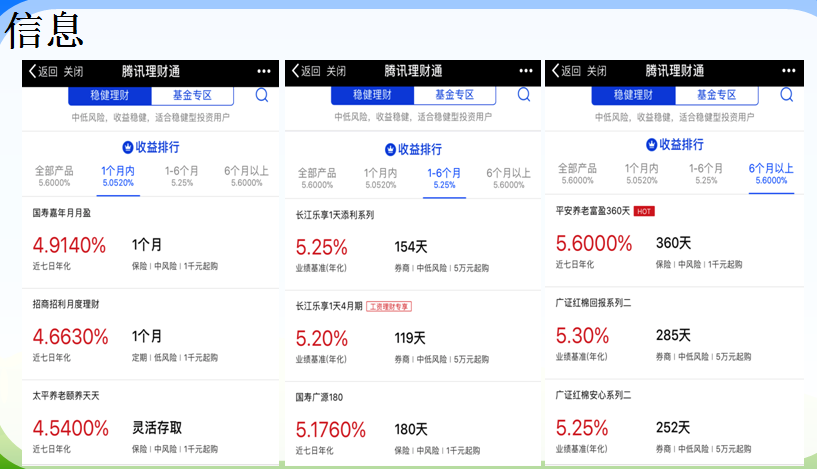Select 1个月内 filter in left screen
The width and height of the screenshot is (817, 469).
tap(118, 176)
